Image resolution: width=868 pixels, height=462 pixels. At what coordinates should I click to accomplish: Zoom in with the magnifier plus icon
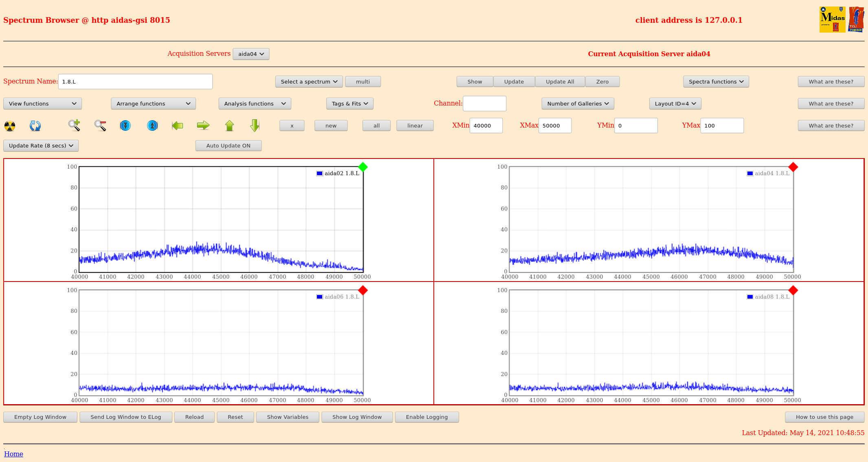coord(74,125)
